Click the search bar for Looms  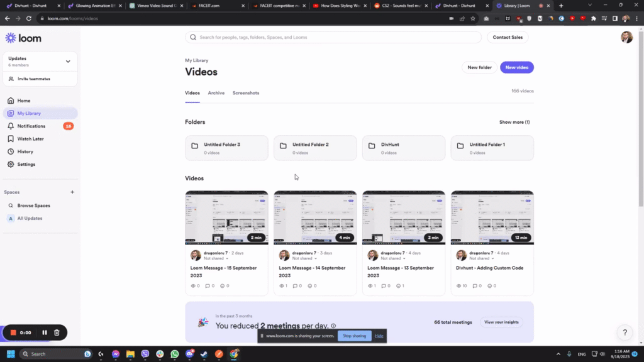point(333,37)
